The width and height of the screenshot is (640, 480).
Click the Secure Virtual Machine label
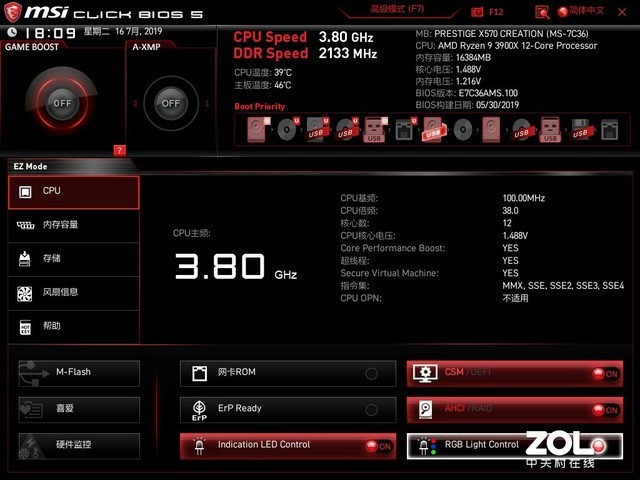coord(389,273)
